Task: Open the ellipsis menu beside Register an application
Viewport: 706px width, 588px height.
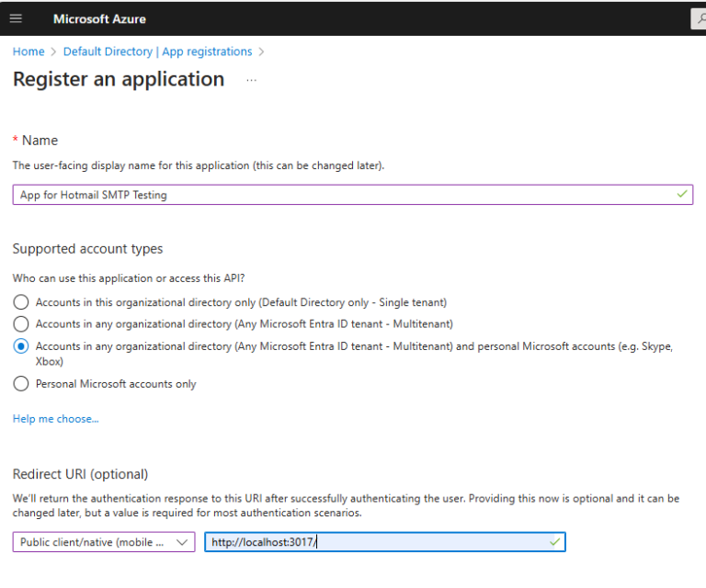Action: point(251,80)
